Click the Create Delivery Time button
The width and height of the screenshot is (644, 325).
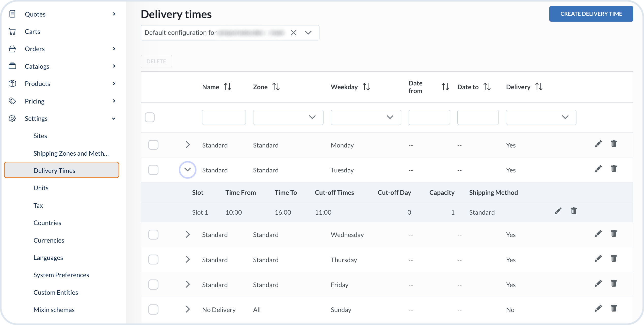tap(591, 14)
